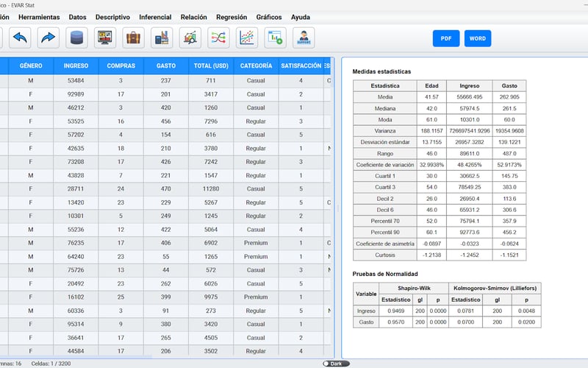Screen dimensions: 588x368
Task: Click ingreso cell 95314
Action: tap(76, 324)
